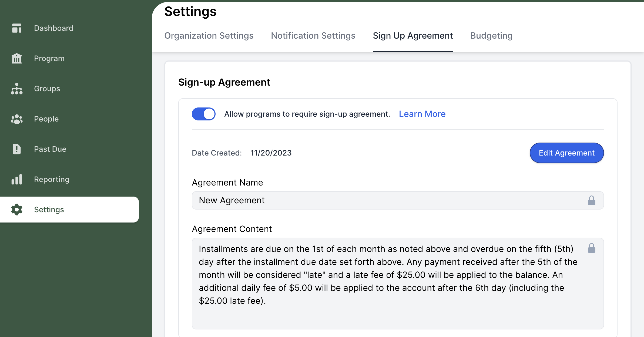The height and width of the screenshot is (337, 644).
Task: Click the 11/20/2023 created date
Action: (271, 153)
